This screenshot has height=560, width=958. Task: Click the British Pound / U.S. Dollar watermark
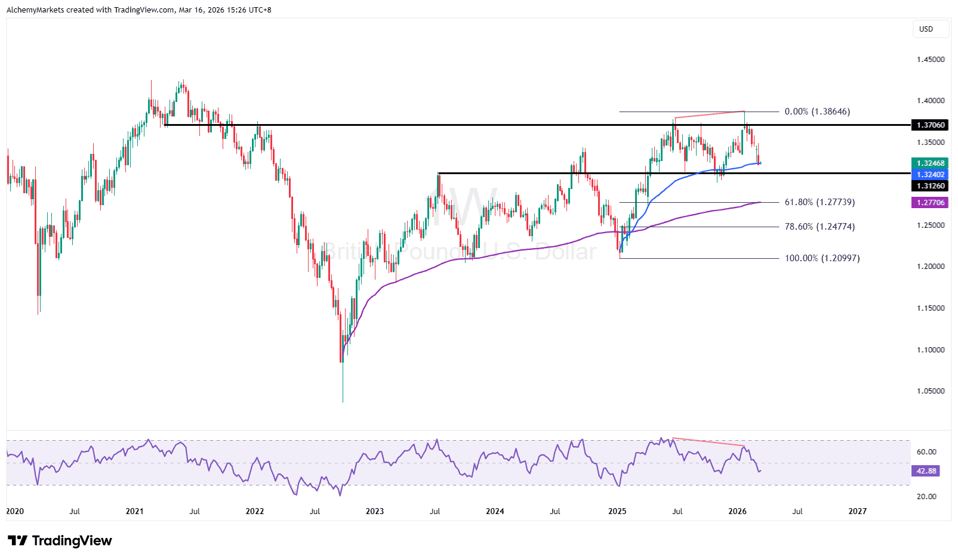coord(460,252)
